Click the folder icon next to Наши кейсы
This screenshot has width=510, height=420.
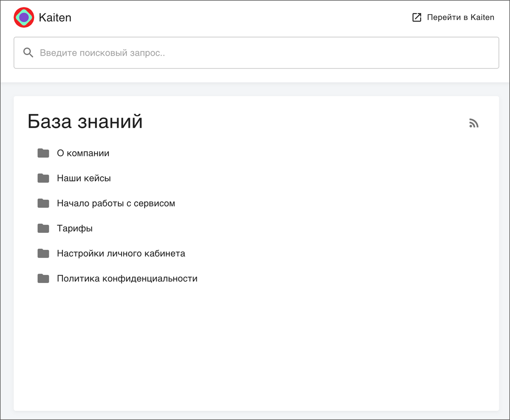[43, 178]
